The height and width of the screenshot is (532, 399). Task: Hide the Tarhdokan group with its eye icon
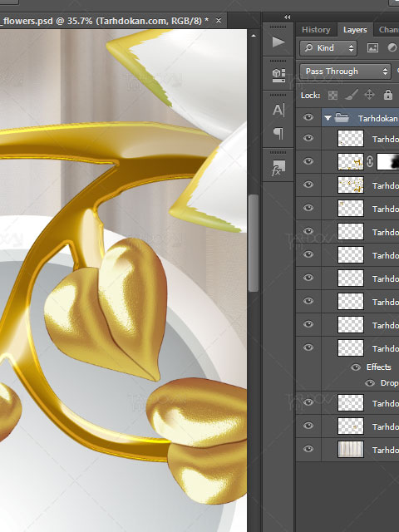tap(308, 117)
